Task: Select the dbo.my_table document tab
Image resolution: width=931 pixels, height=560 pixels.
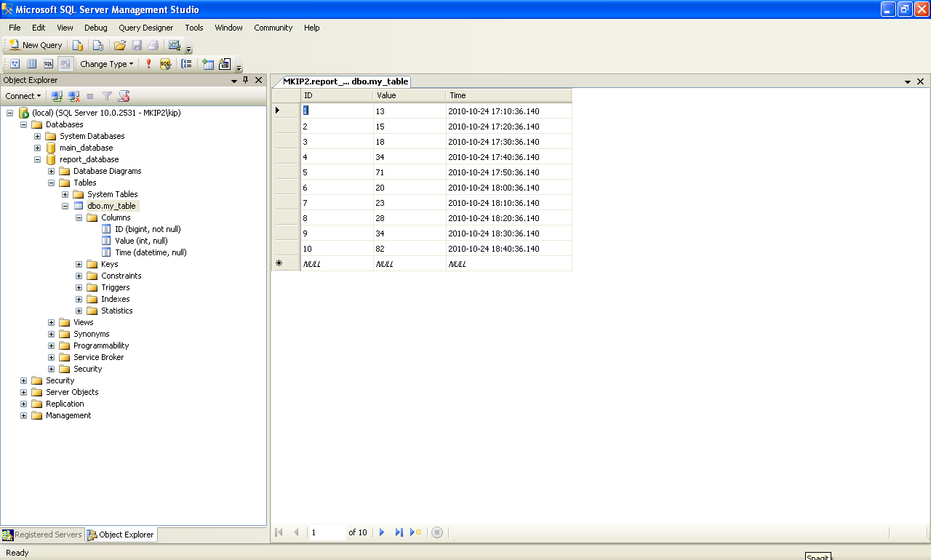Action: [345, 81]
